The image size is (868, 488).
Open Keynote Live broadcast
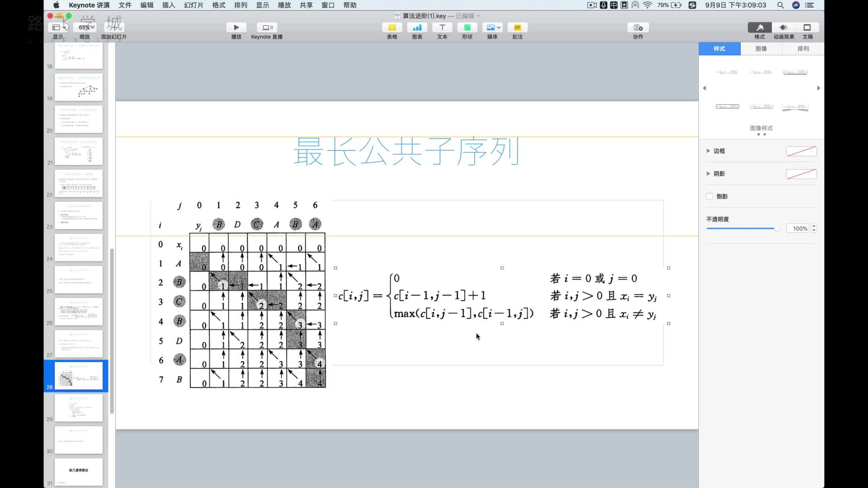pyautogui.click(x=267, y=28)
